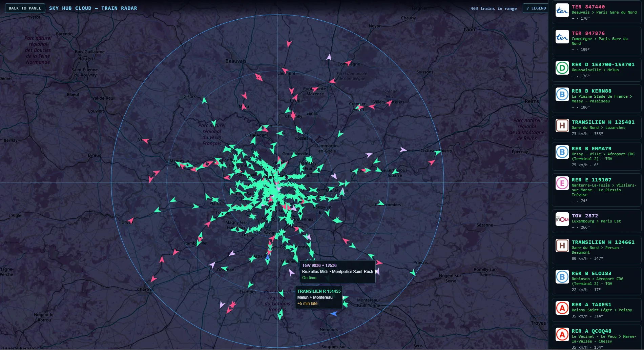Image resolution: width=644 pixels, height=350 pixels.
Task: Open TRANSILIEN H 124661 title
Action: [x=603, y=242]
